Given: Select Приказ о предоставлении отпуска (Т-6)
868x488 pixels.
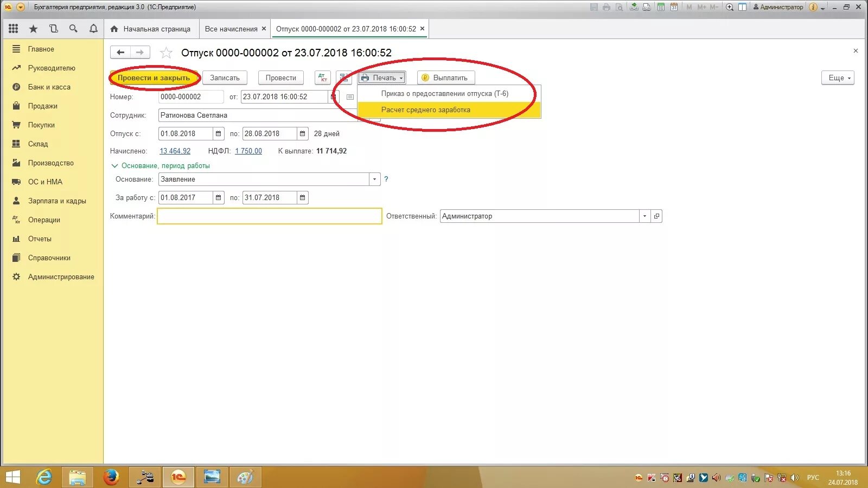Looking at the screenshot, I should [x=449, y=93].
